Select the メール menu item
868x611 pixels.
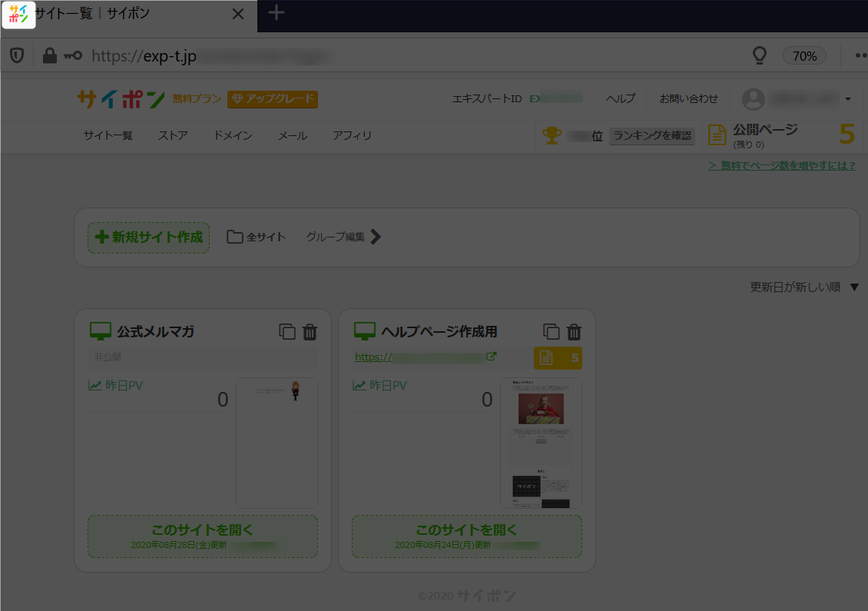click(293, 136)
